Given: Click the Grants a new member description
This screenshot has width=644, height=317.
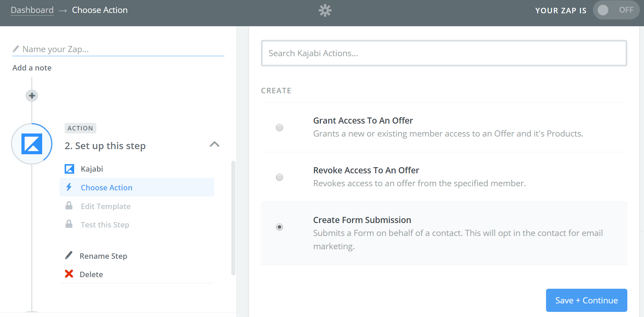Looking at the screenshot, I should tap(448, 133).
